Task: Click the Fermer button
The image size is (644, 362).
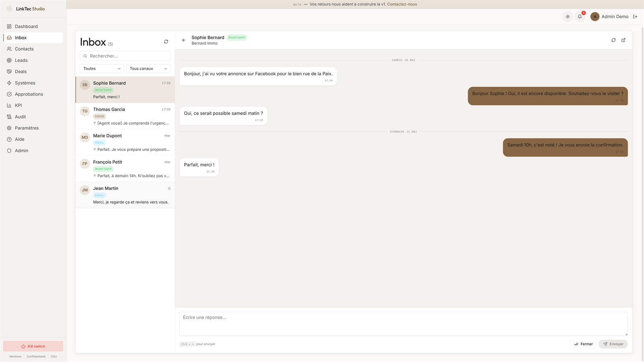Action: 584,344
